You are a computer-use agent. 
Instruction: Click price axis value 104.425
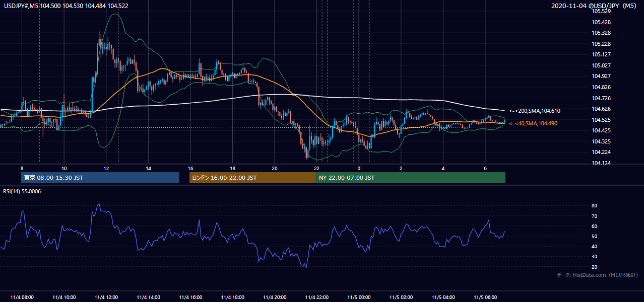point(601,130)
